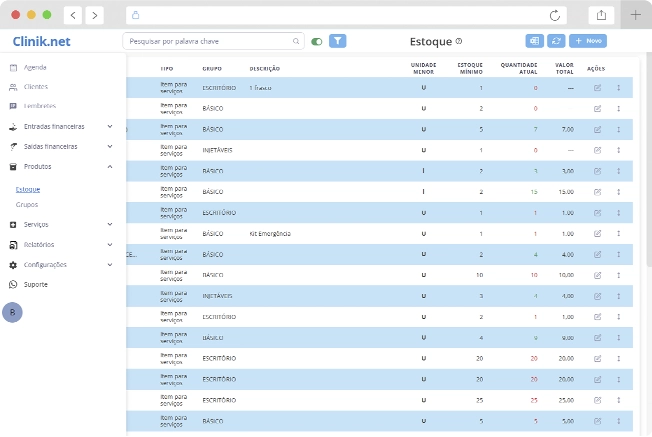Open the Grupos submenu link
This screenshot has width=652, height=437.
pyautogui.click(x=27, y=204)
